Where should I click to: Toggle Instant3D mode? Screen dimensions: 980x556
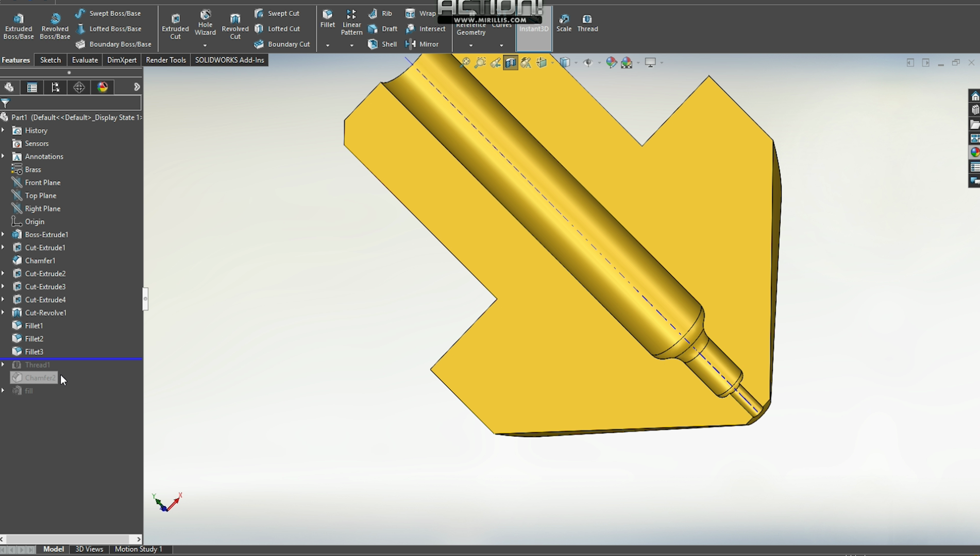pyautogui.click(x=534, y=29)
